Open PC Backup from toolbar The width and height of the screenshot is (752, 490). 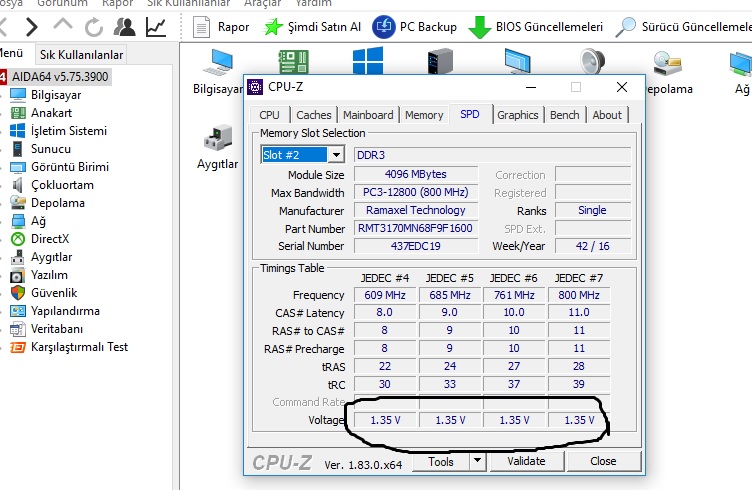pos(414,27)
